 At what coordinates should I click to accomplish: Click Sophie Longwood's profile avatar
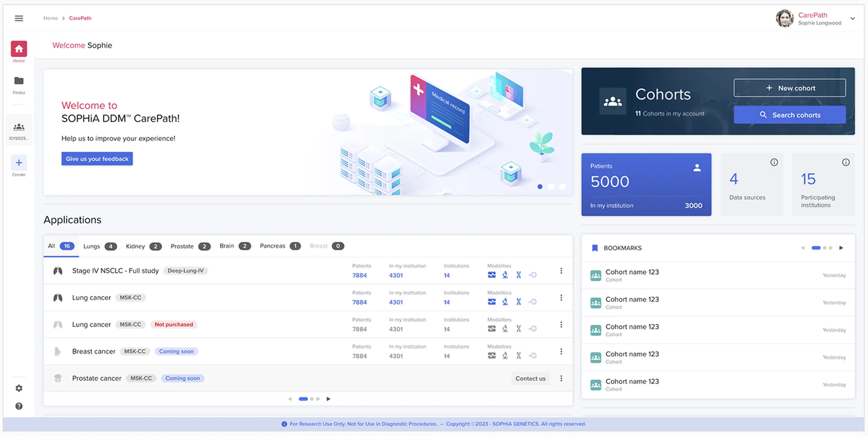click(x=784, y=18)
